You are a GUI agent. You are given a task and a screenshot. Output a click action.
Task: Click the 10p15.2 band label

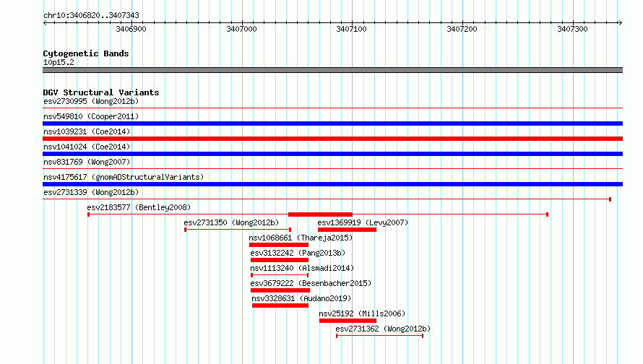coord(59,62)
